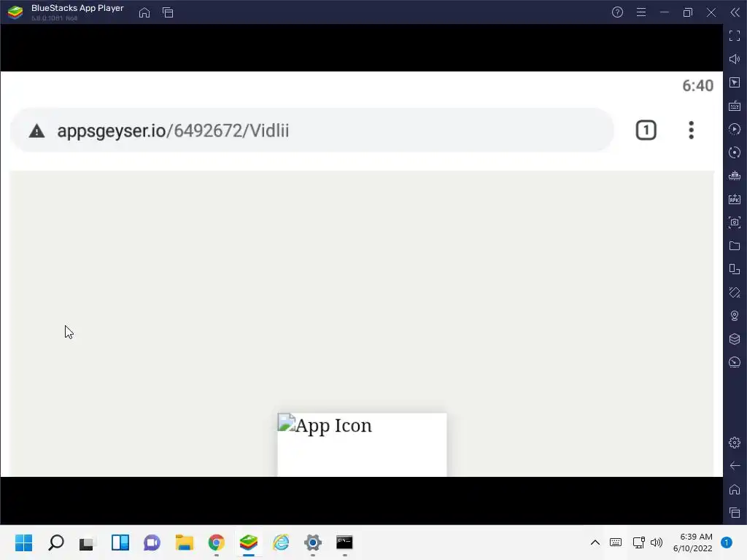Screen dimensions: 747x560
Task: Open the play-circle sync icon in sidebar
Action: (x=735, y=129)
